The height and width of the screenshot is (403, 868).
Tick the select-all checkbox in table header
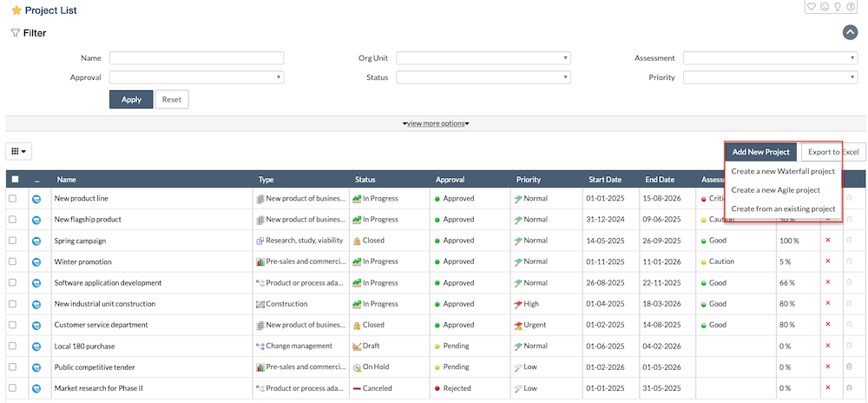(15, 180)
